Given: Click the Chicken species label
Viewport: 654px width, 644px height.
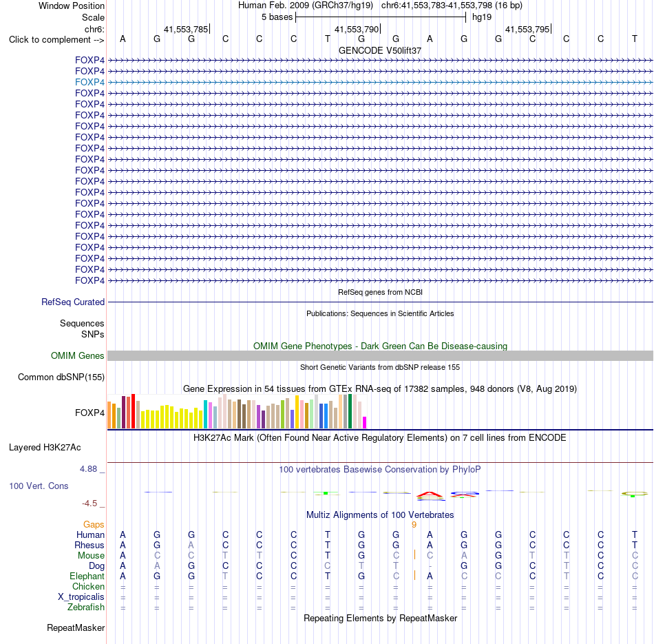Looking at the screenshot, I should (x=88, y=586).
